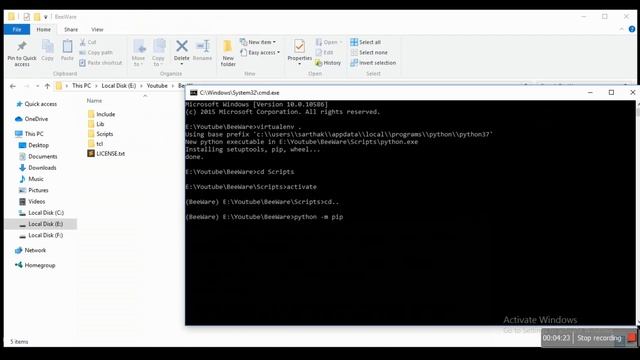The width and height of the screenshot is (640, 360).
Task: Select Videos in navigation pane
Action: click(x=36, y=202)
